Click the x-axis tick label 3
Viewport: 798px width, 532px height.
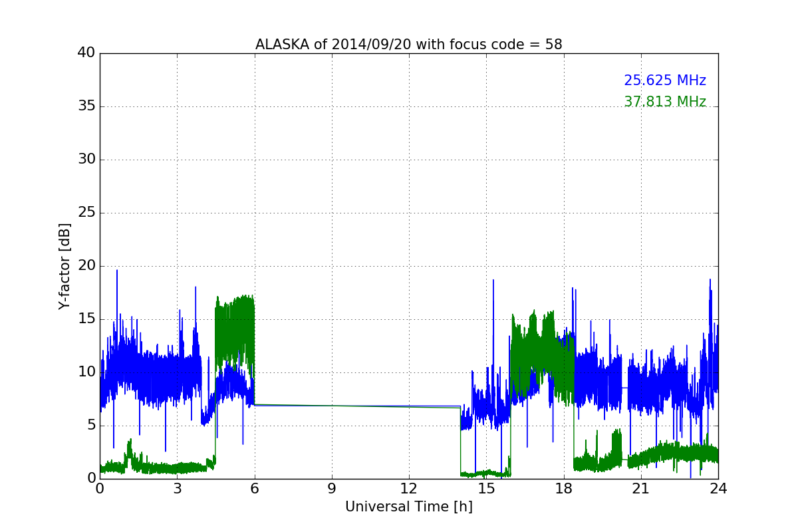tap(177, 489)
